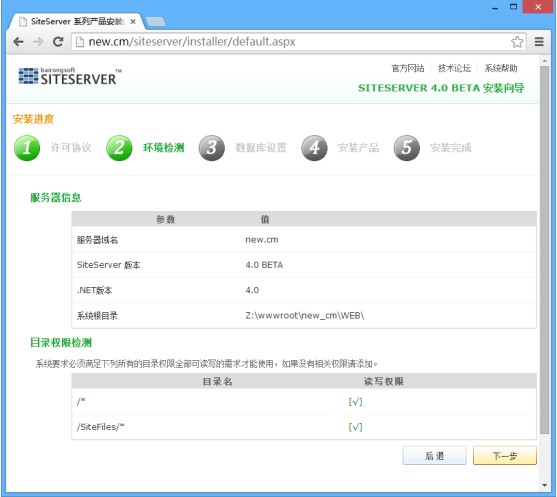
Task: Click the 安装完成 step label
Action: click(451, 148)
